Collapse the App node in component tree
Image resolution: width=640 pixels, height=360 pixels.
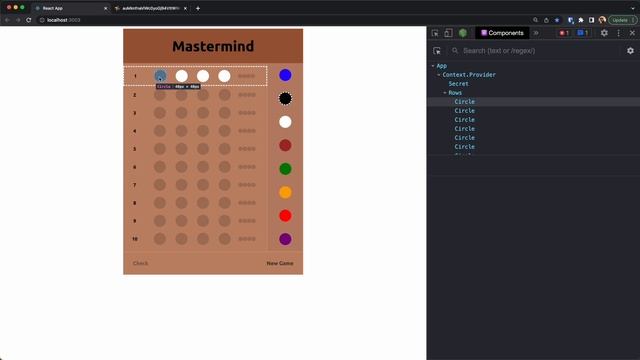433,66
